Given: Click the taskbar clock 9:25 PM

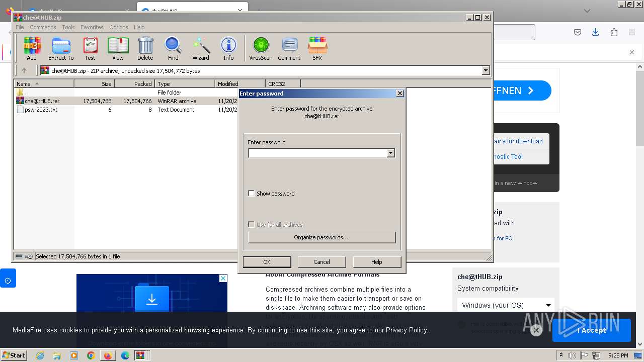Looking at the screenshot, I should [x=618, y=355].
